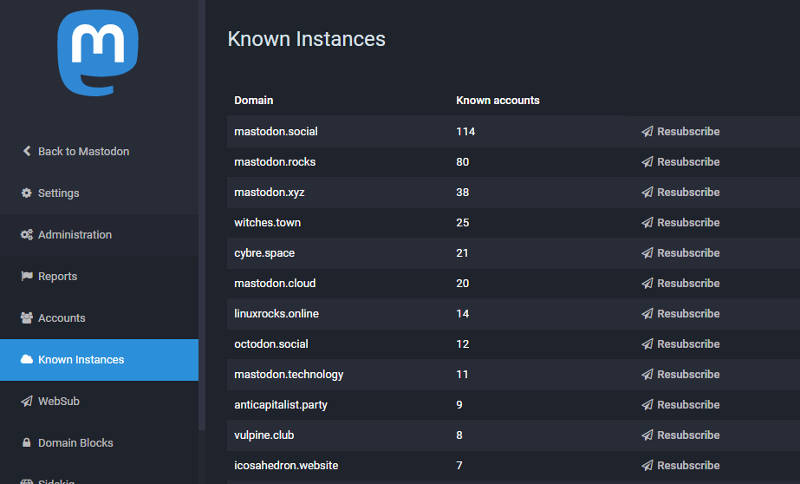Resubscribe to mastodon.xyz
800x484 pixels.
click(681, 192)
